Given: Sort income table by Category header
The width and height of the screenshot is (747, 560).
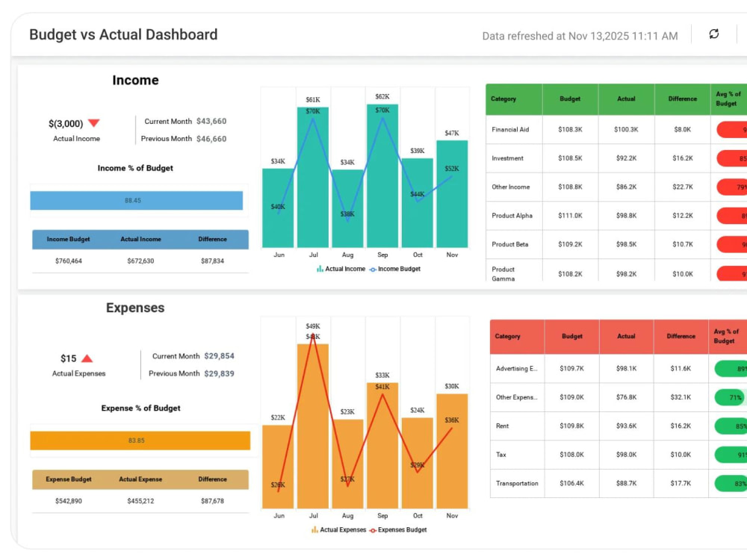Looking at the screenshot, I should click(x=514, y=99).
